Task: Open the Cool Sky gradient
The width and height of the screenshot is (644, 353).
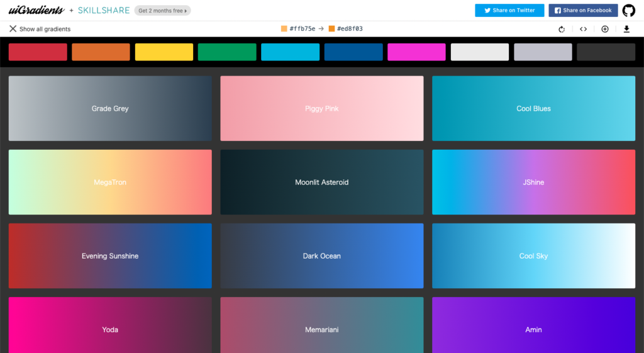Action: (533, 255)
